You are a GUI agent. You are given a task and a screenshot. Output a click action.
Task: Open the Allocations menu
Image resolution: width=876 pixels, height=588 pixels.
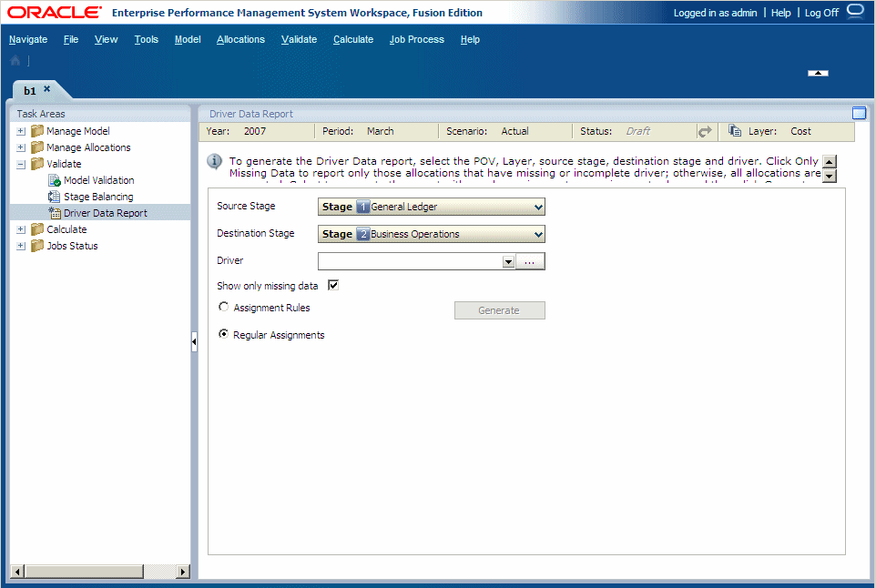(x=240, y=39)
